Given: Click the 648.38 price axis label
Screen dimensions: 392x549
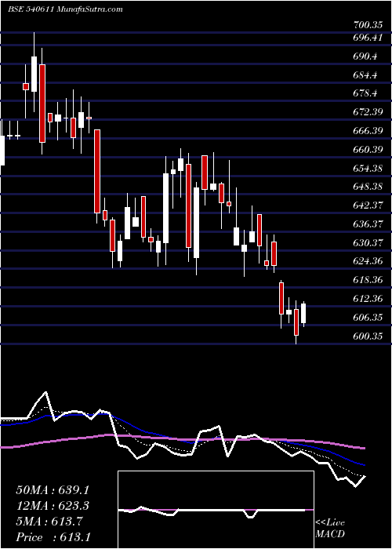Looking at the screenshot, I should [x=368, y=187].
